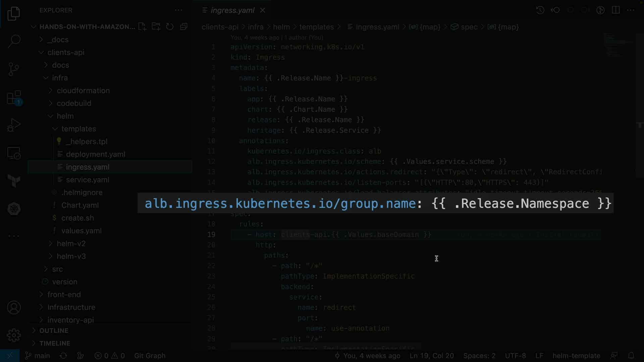Open Manage gear settings menu

point(14,335)
